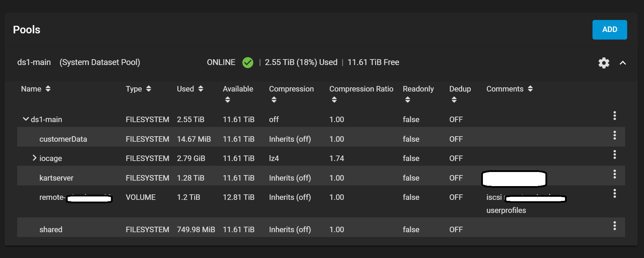Sort datasets by Compression column arrows
This screenshot has height=258, width=644.
(x=274, y=100)
